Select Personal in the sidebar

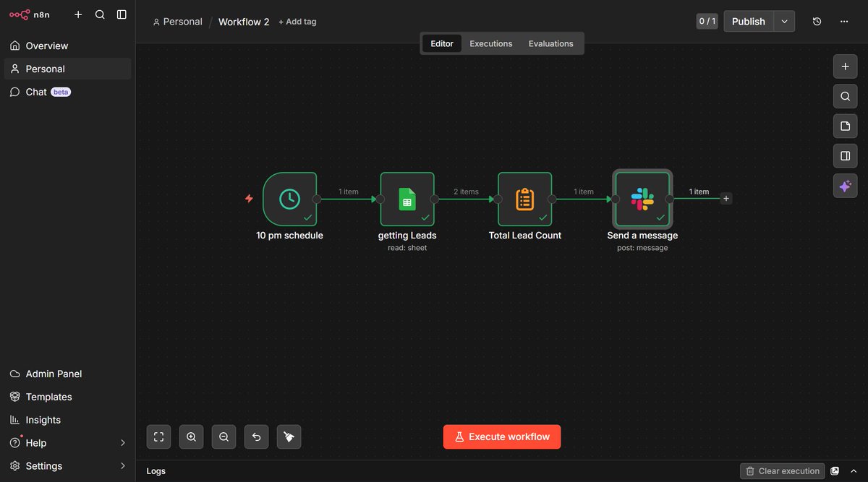pyautogui.click(x=68, y=69)
